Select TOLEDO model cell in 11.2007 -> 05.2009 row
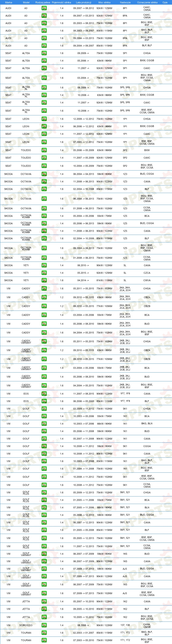The height and width of the screenshot is (644, 172). pos(26,157)
